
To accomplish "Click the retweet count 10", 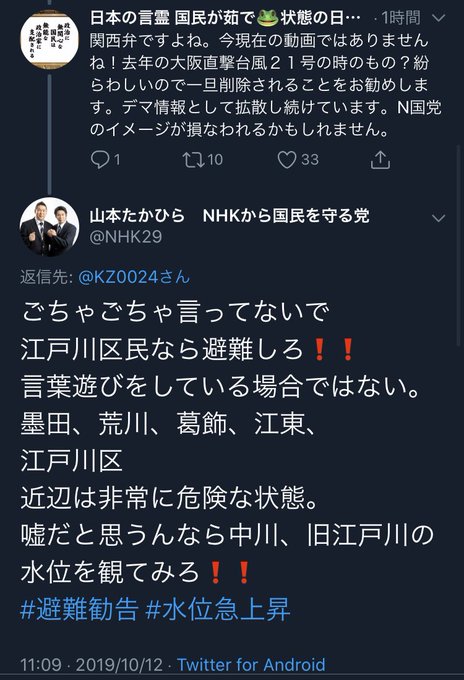I will 215,160.
